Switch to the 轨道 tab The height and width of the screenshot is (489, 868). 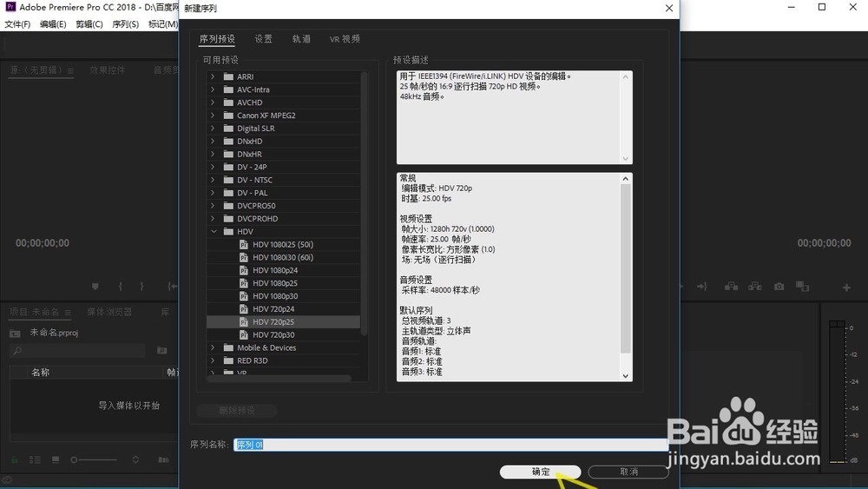click(x=301, y=39)
